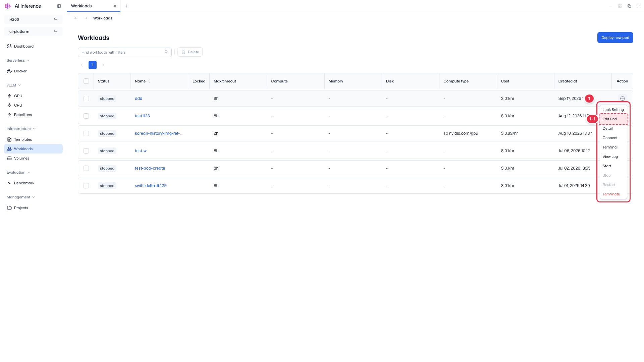Screen dimensions: 644x362
Task: Choose Lock Setting from action menu
Action: 613,110
